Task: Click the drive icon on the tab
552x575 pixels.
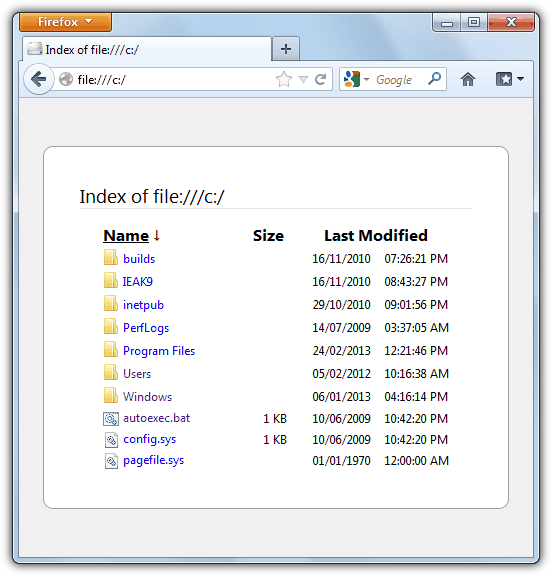Action: [x=35, y=49]
